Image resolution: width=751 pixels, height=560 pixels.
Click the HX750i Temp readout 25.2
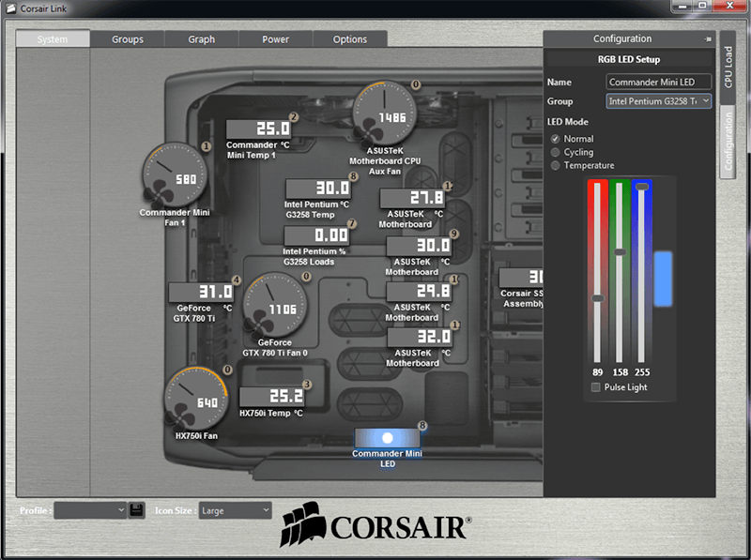tap(272, 396)
